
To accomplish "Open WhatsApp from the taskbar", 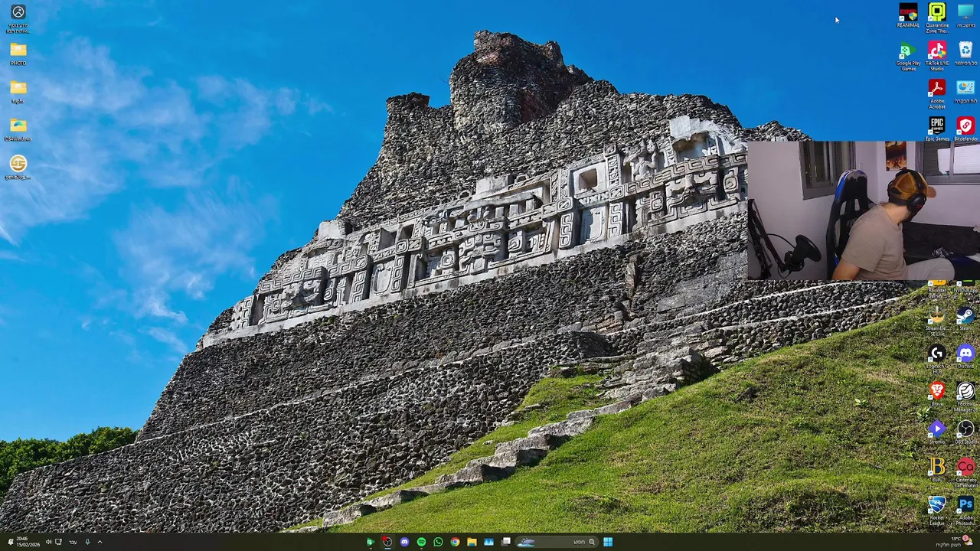I will pos(438,542).
